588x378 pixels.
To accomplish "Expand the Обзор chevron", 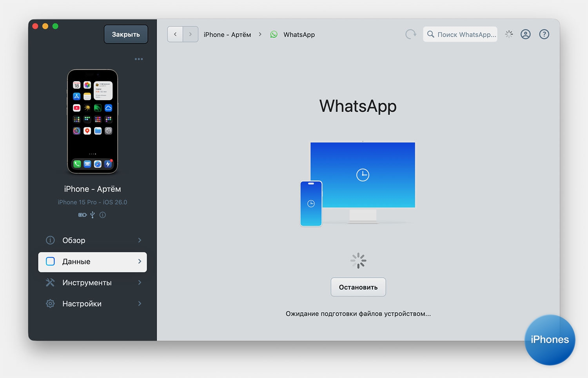I will coord(140,240).
